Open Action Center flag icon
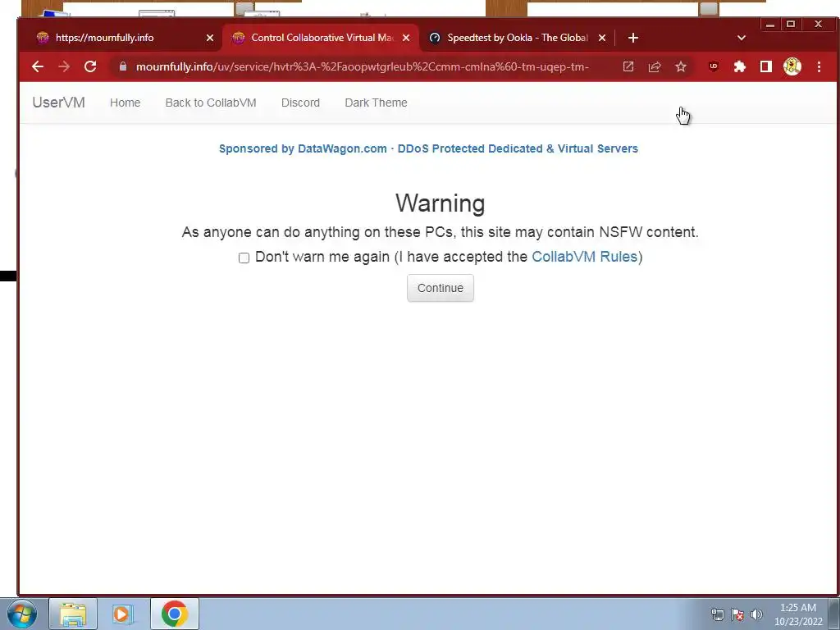The height and width of the screenshot is (630, 840). point(737,614)
